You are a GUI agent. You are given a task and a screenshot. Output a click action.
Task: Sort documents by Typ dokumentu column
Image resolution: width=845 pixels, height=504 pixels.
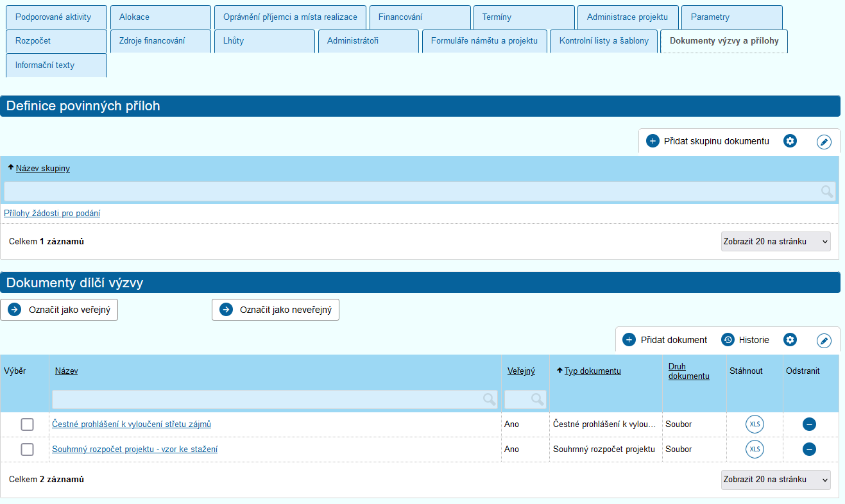tap(592, 371)
